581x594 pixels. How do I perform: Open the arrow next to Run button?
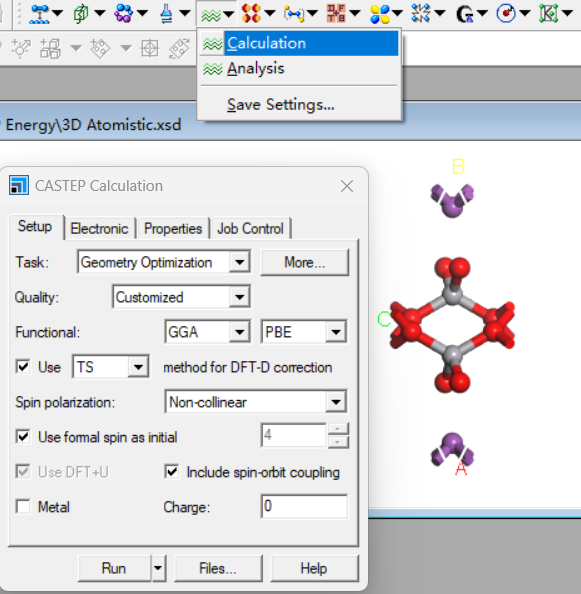(158, 568)
